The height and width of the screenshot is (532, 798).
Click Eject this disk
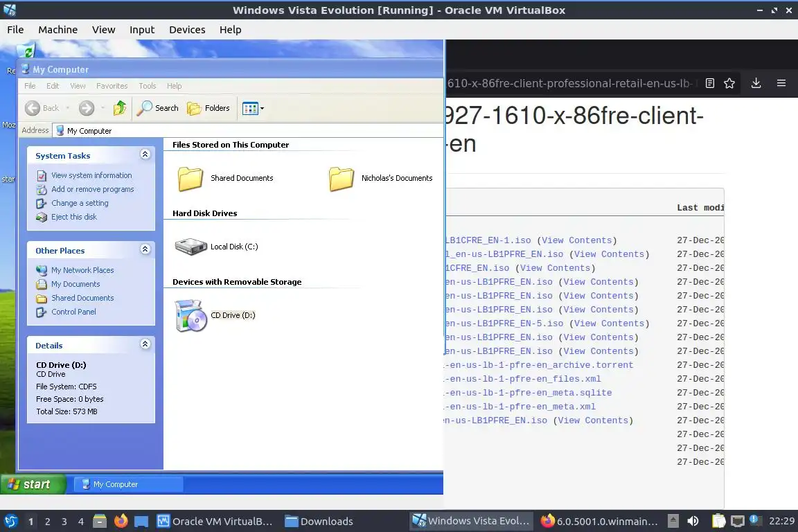pyautogui.click(x=74, y=216)
